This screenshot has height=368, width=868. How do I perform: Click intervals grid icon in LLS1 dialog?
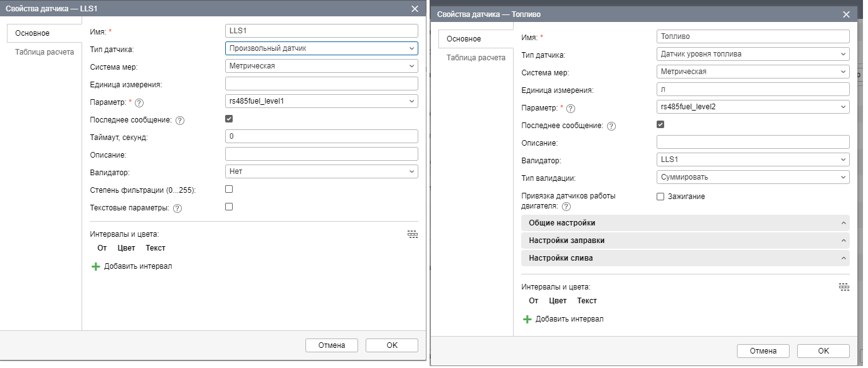tap(412, 234)
